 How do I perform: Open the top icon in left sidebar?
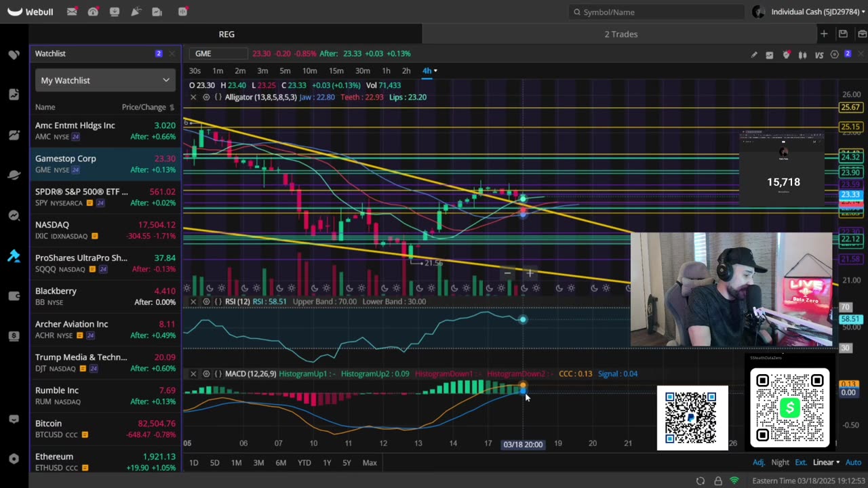[14, 55]
